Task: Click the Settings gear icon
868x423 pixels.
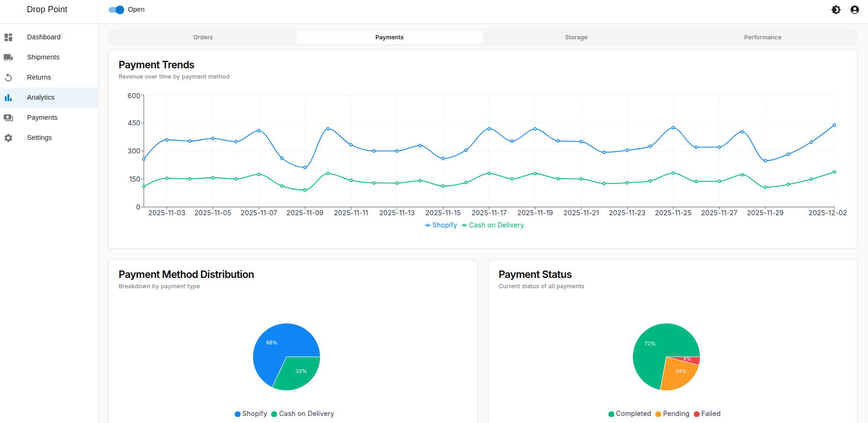Action: (x=8, y=138)
